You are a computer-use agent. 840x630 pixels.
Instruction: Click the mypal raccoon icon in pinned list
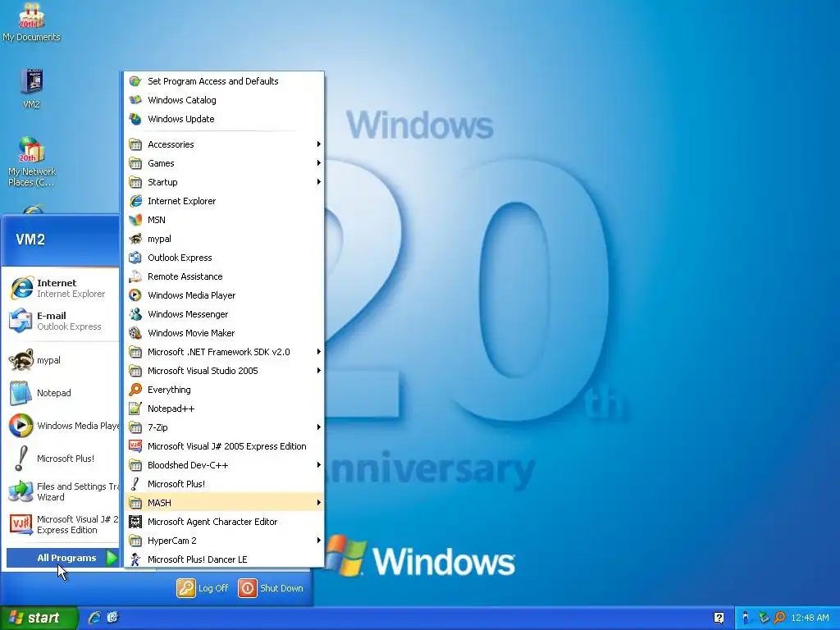(x=21, y=360)
